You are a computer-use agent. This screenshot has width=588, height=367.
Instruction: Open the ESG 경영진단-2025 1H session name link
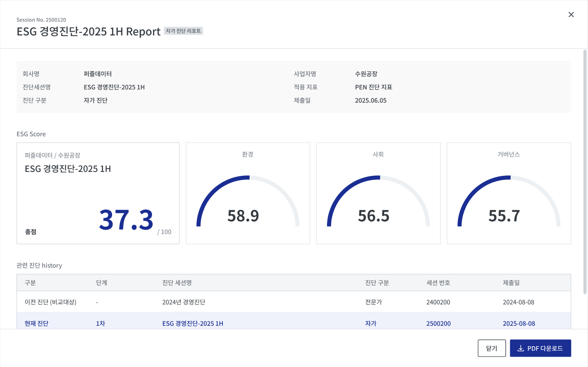[x=193, y=324]
